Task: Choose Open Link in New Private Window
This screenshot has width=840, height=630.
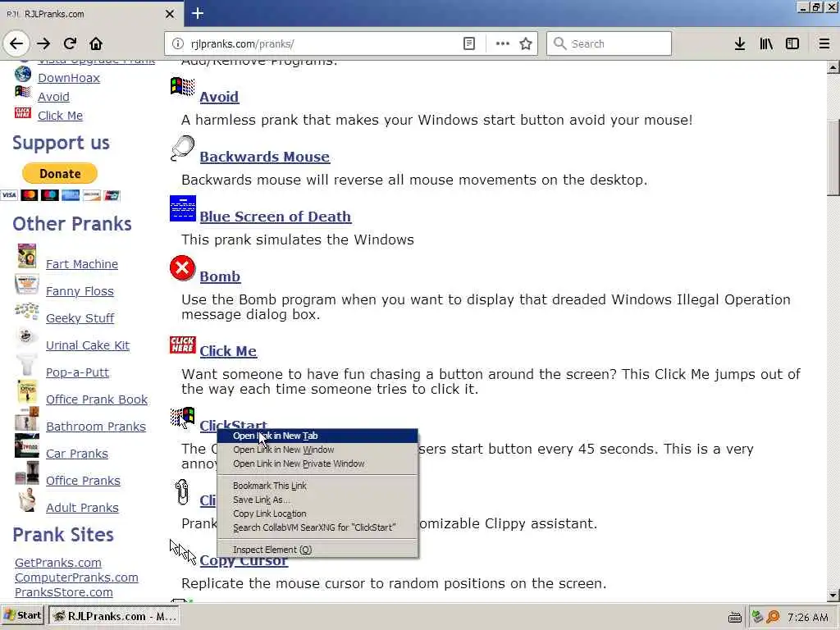Action: (x=317, y=464)
